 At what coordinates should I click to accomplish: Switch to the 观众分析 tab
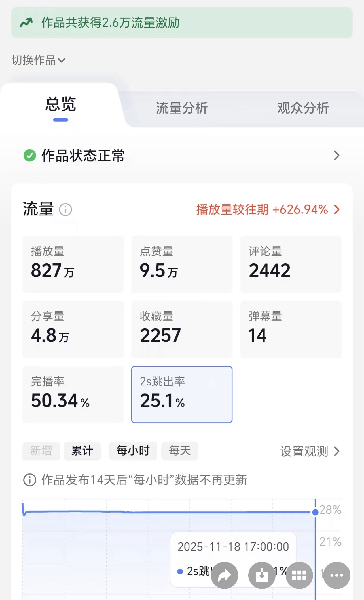[303, 108]
